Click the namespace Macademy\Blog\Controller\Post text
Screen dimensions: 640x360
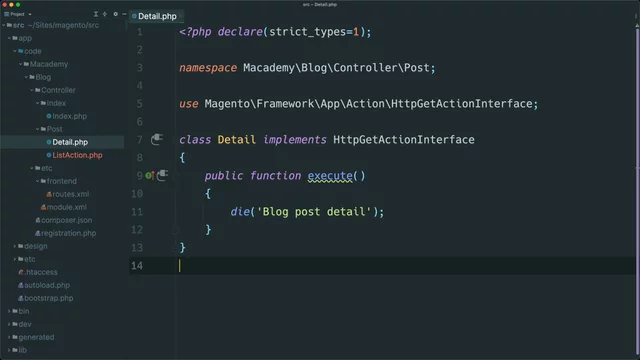pyautogui.click(x=307, y=68)
